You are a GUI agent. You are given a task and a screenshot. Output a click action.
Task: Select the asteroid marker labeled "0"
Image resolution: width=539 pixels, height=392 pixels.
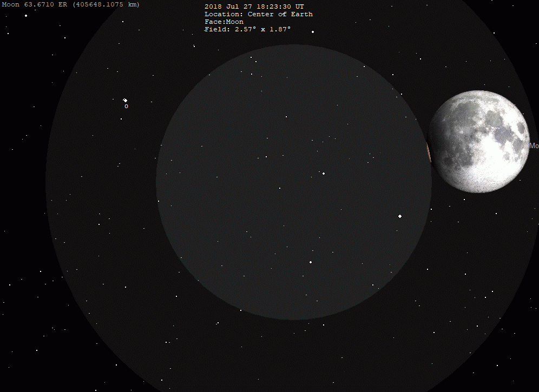pos(125,101)
